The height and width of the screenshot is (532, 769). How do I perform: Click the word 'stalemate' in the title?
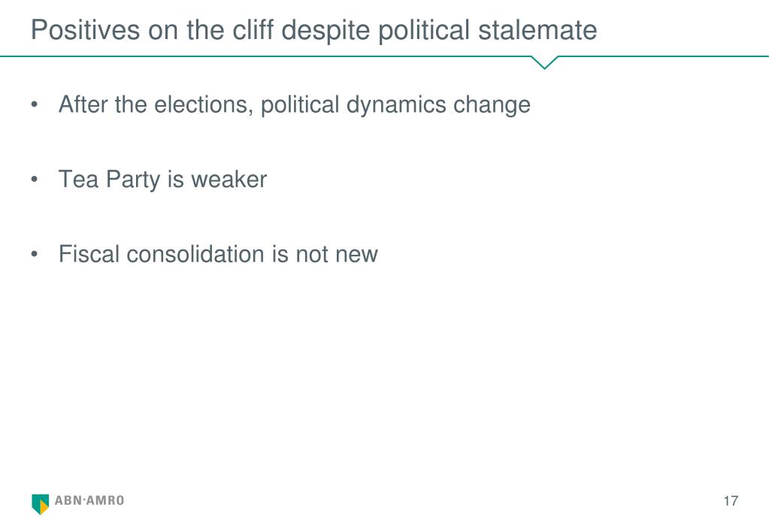538,30
